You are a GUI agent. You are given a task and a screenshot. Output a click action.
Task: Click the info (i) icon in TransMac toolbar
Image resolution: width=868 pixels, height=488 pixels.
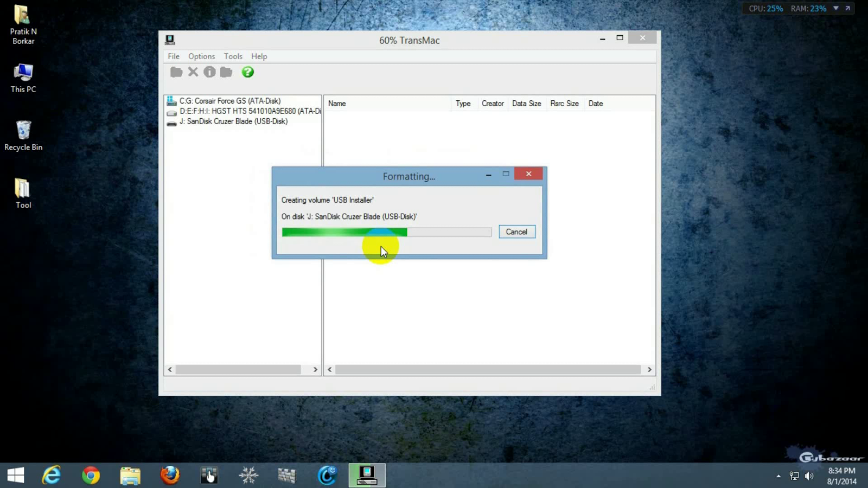coord(209,72)
